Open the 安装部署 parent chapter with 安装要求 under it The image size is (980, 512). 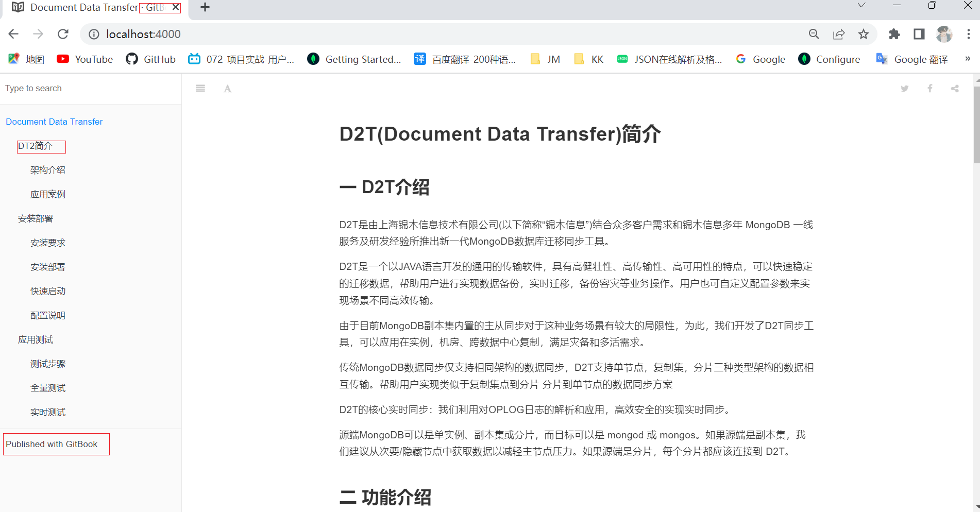[36, 218]
